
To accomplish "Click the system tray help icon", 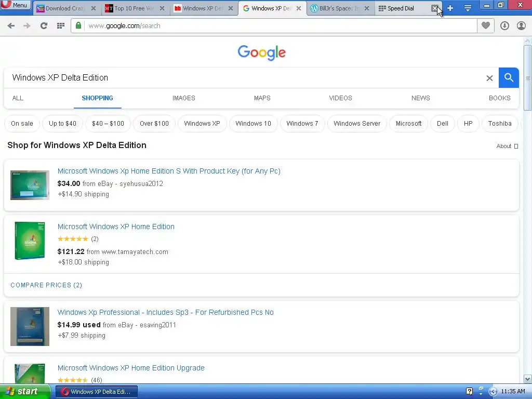I will (x=469, y=392).
